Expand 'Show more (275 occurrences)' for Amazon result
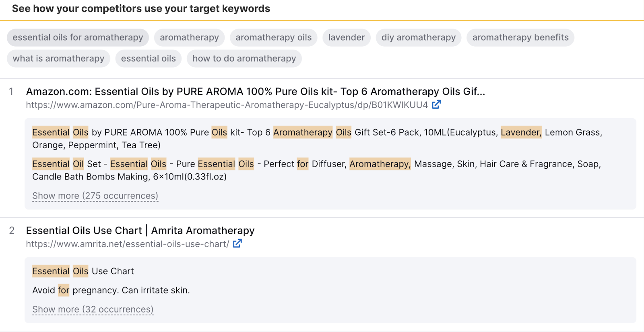 pos(95,196)
